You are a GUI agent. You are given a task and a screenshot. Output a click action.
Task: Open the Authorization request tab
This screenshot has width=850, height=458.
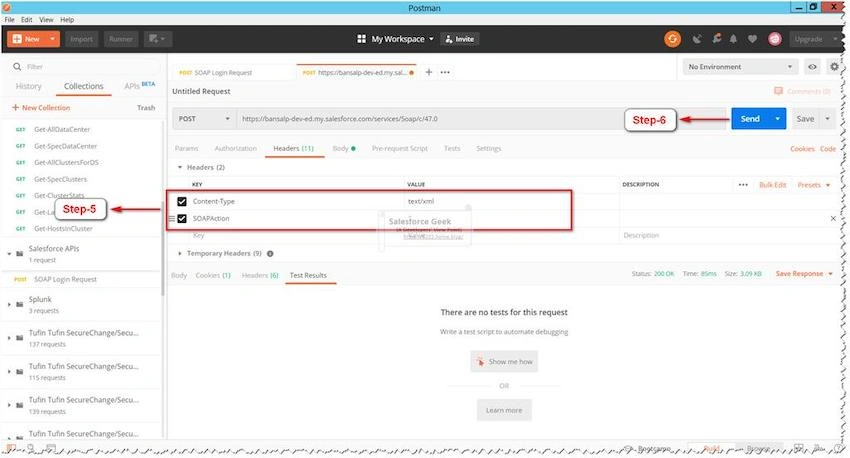tap(235, 149)
